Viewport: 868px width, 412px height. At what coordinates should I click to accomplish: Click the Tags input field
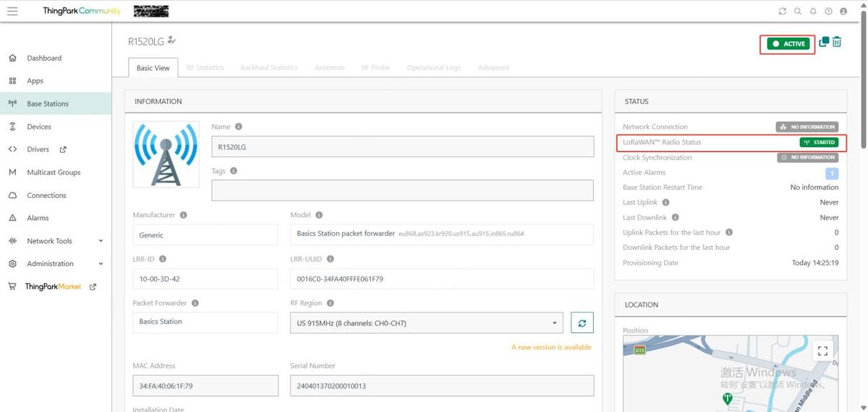point(402,190)
